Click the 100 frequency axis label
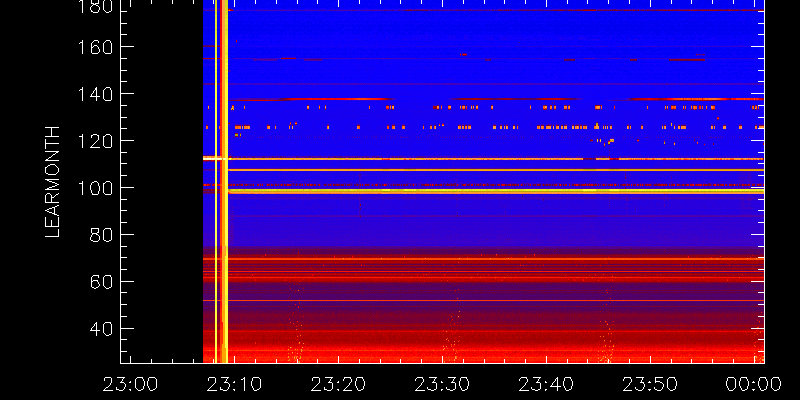This screenshot has height=400, width=800. pos(95,188)
